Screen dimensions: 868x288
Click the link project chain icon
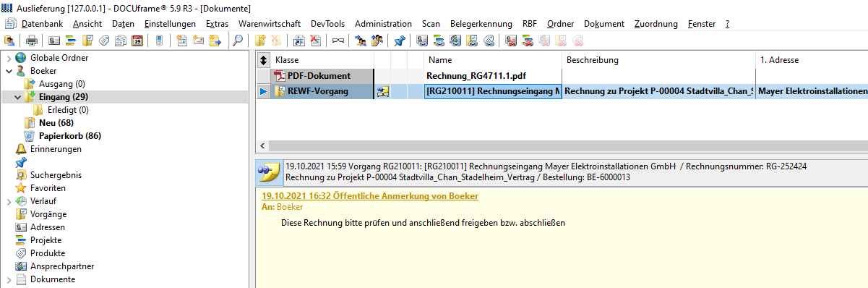click(439, 41)
